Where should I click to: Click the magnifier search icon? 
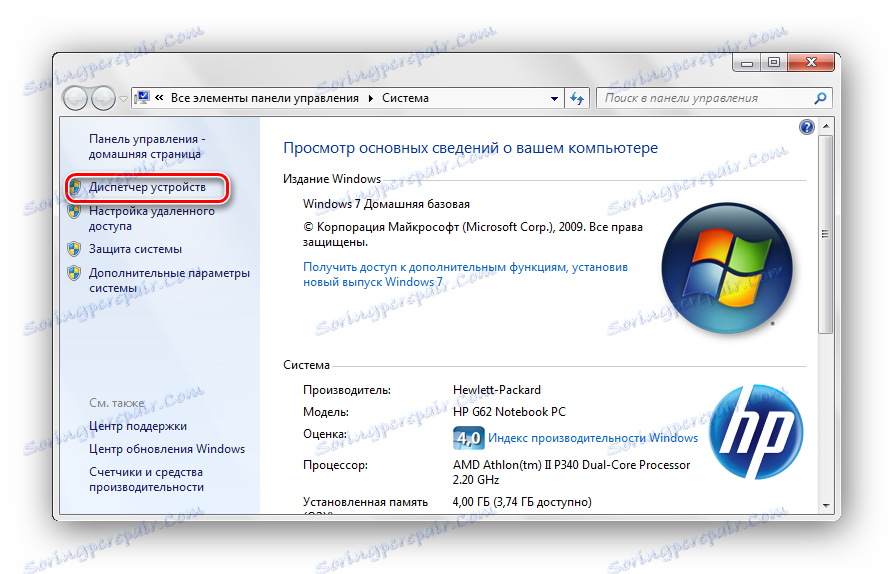[x=820, y=98]
